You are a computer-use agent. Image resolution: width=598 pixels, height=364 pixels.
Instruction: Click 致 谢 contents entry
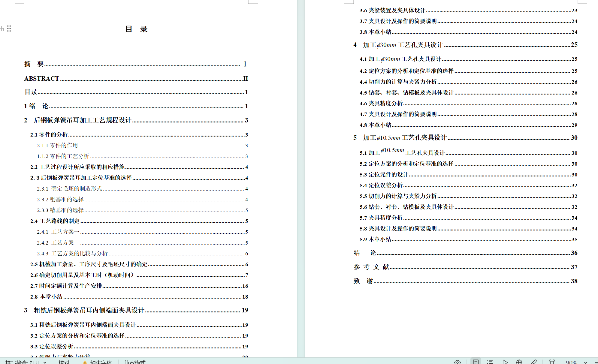[465, 281]
